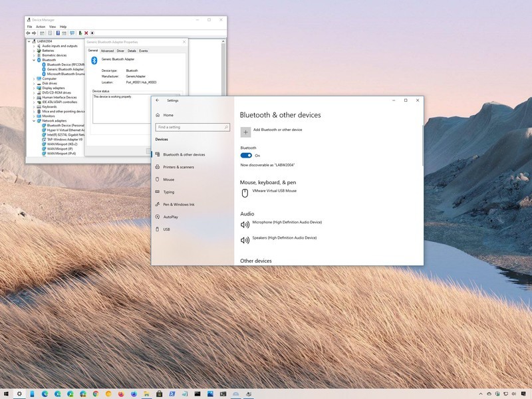Collapse the Bluetooth category node
The height and width of the screenshot is (399, 532).
[34, 60]
